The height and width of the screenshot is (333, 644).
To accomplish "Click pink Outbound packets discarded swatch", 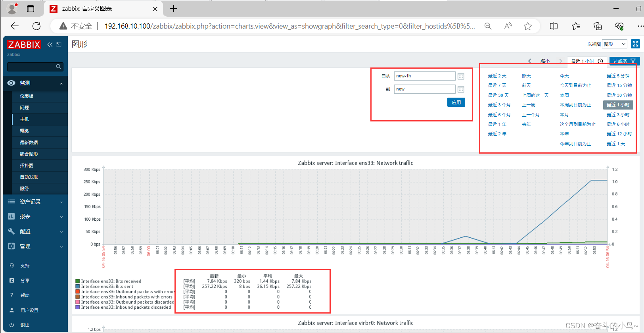I will [x=78, y=302].
